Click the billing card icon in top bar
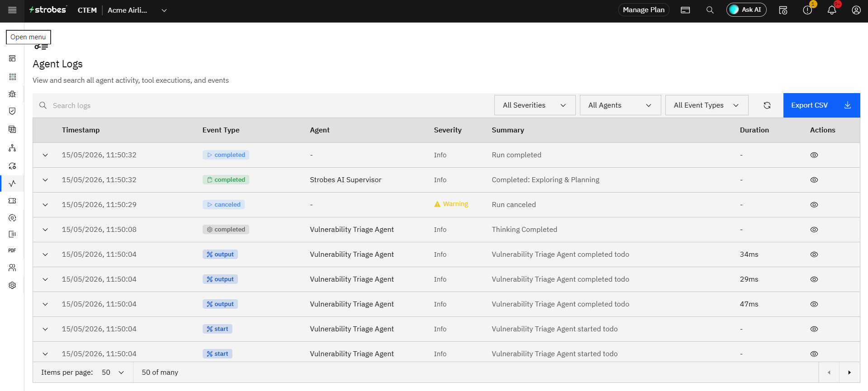Image resolution: width=868 pixels, height=391 pixels. (x=685, y=10)
